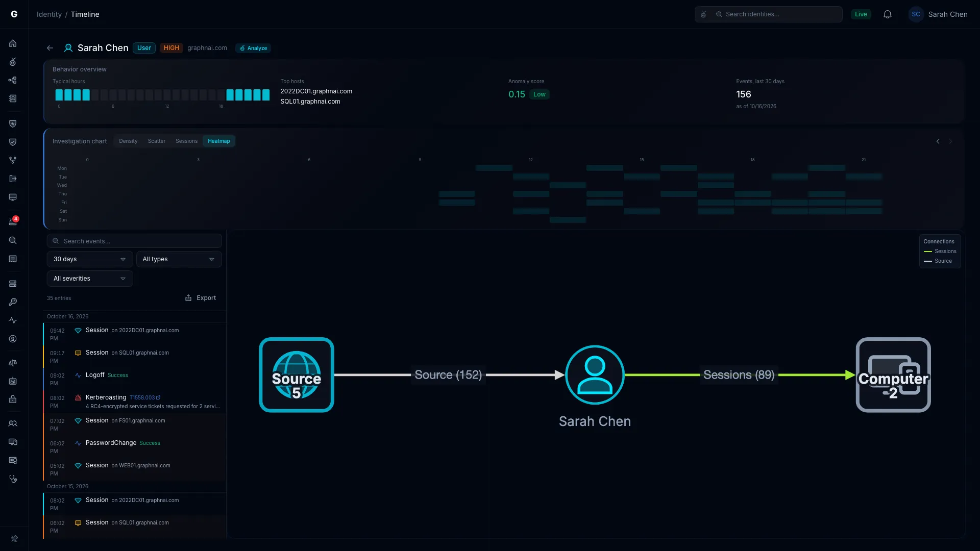This screenshot has width=980, height=551.
Task: Open the key icon in the sidebar
Action: [x=13, y=302]
